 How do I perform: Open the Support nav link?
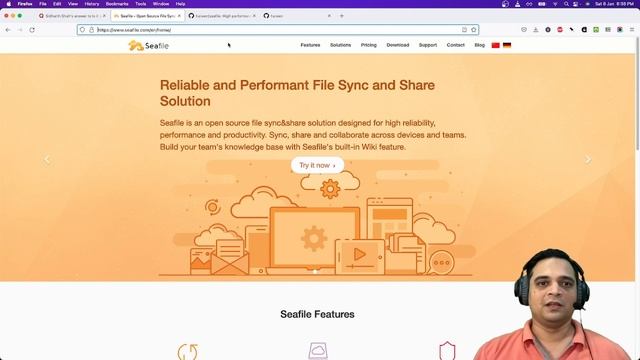click(428, 45)
